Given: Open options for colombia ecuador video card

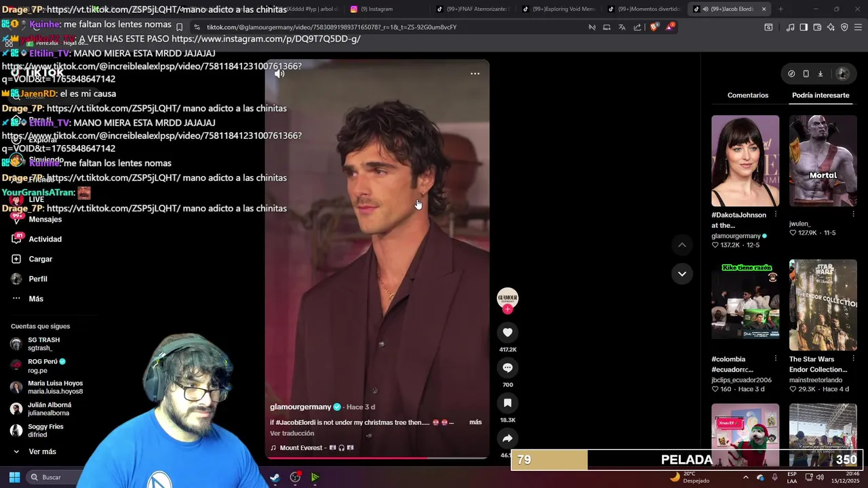Looking at the screenshot, I should pyautogui.click(x=775, y=359).
